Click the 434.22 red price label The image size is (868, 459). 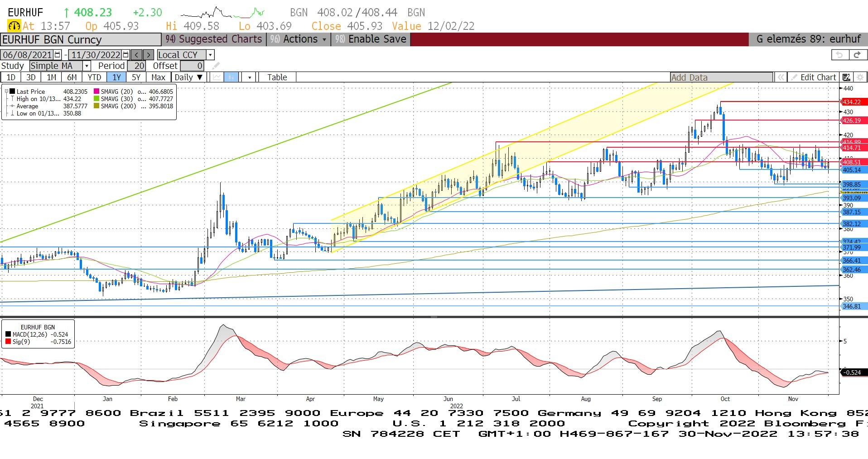(854, 102)
